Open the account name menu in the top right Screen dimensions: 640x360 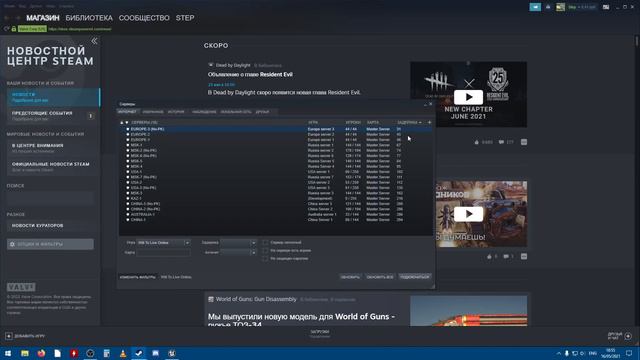coord(582,7)
